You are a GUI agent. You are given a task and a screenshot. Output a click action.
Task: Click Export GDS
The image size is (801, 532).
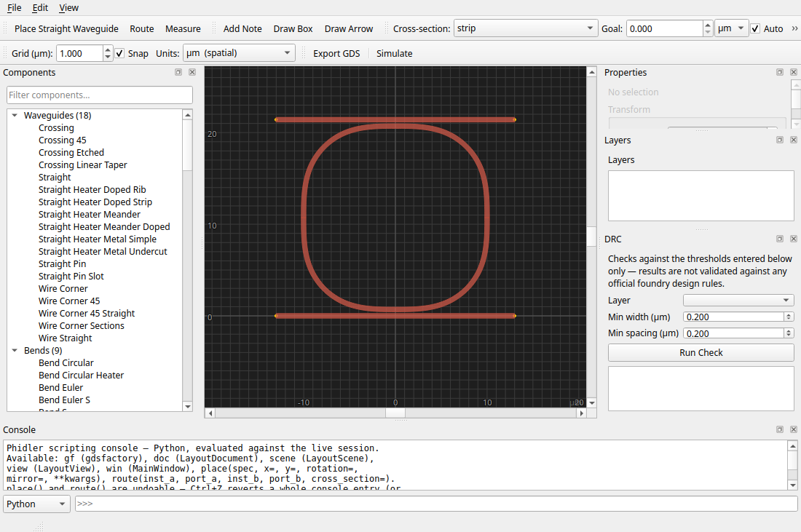coord(336,54)
